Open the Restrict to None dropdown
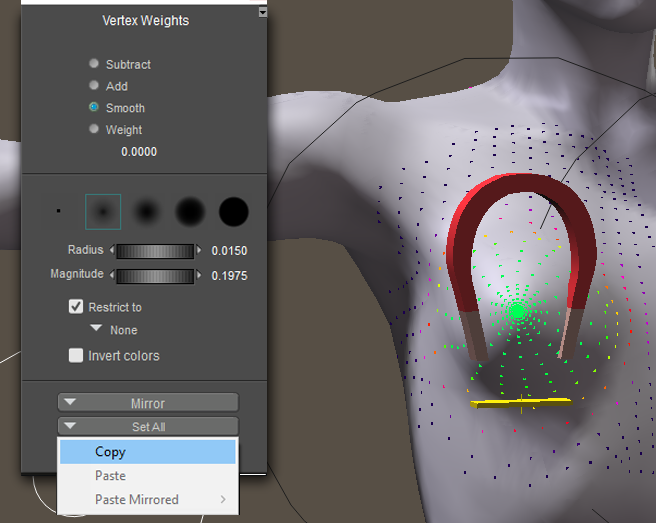This screenshot has width=656, height=523. point(113,330)
